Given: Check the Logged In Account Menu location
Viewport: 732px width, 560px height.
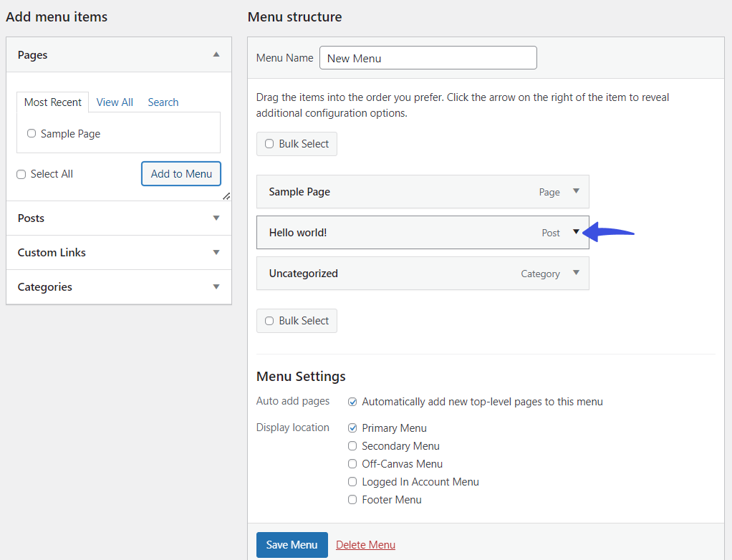Looking at the screenshot, I should (x=352, y=482).
